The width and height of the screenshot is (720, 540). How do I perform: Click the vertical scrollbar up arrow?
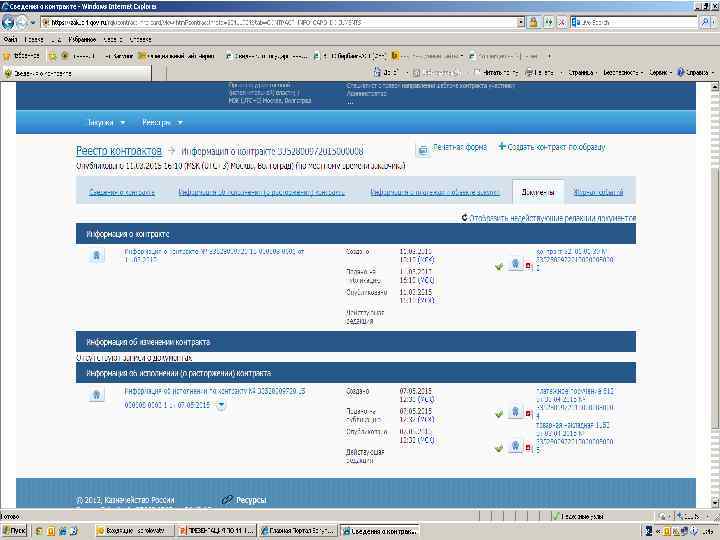[715, 87]
